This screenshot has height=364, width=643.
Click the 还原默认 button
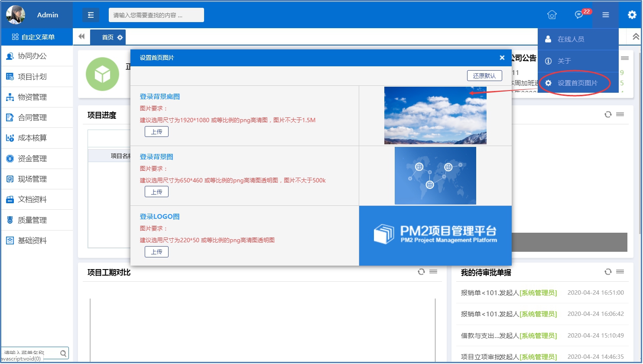[484, 75]
